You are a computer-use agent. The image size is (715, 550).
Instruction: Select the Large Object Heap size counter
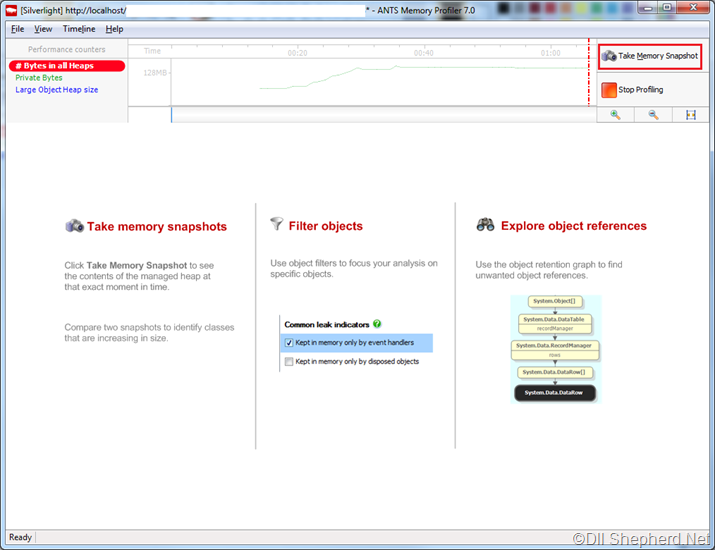(57, 90)
